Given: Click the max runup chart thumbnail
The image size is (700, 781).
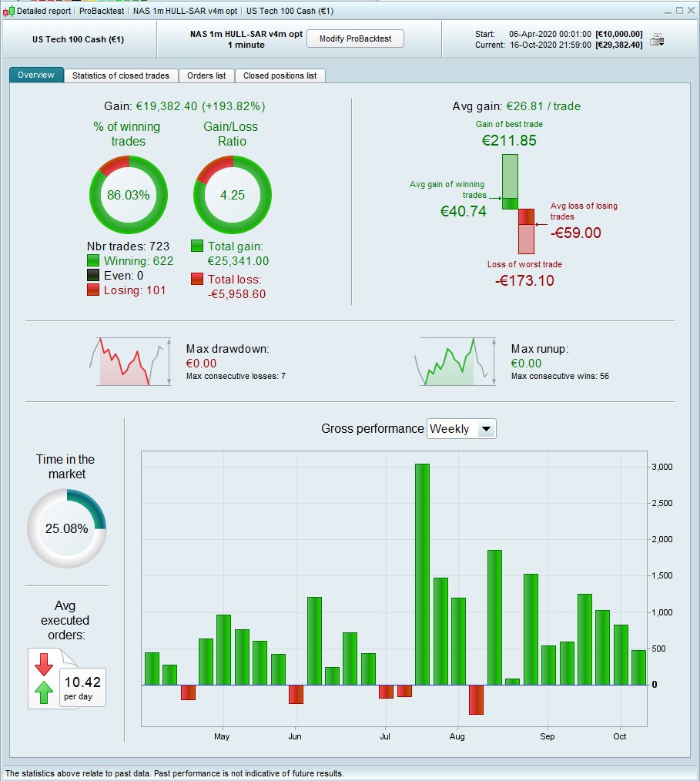Looking at the screenshot, I should (455, 361).
